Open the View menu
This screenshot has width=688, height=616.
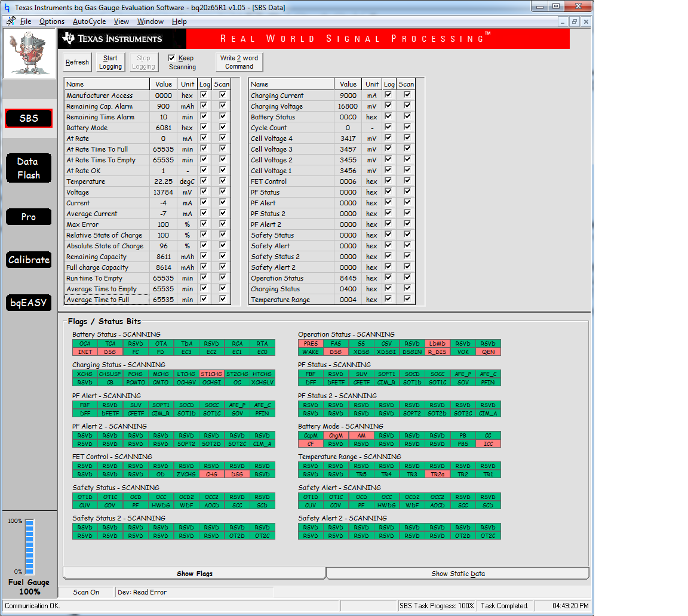pyautogui.click(x=121, y=21)
